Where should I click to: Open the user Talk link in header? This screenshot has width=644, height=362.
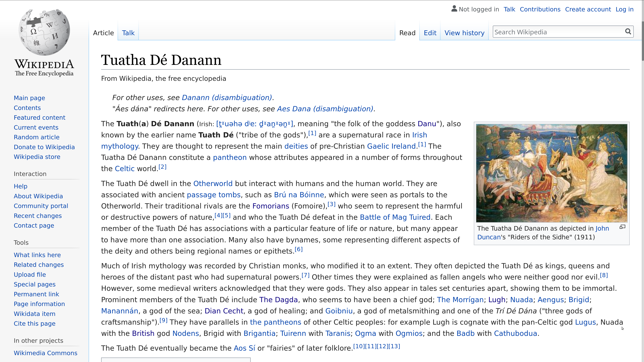pos(509,10)
